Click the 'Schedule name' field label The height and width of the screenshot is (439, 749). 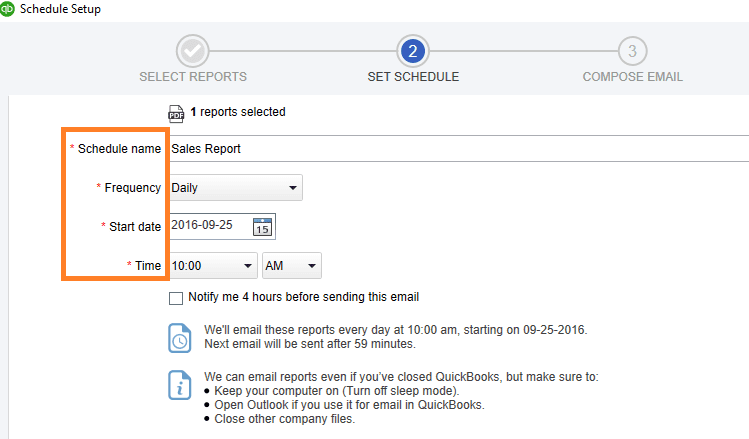tap(119, 149)
